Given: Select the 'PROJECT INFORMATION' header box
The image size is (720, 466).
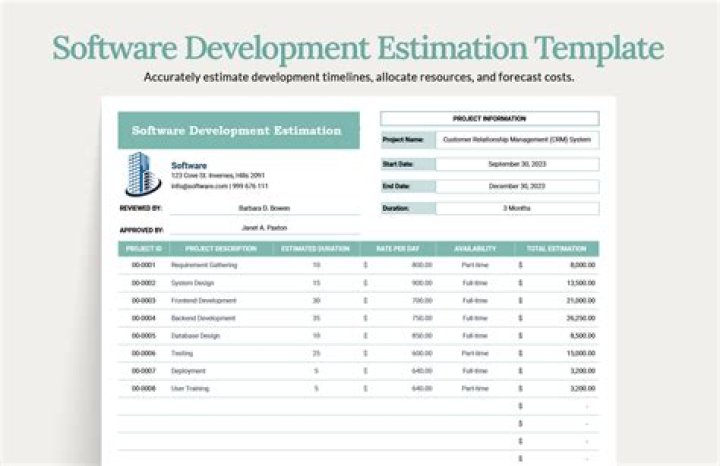Looking at the screenshot, I should [489, 118].
